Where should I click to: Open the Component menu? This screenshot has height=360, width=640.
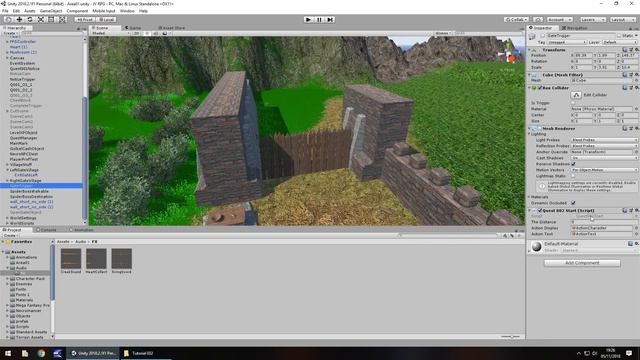(x=77, y=11)
